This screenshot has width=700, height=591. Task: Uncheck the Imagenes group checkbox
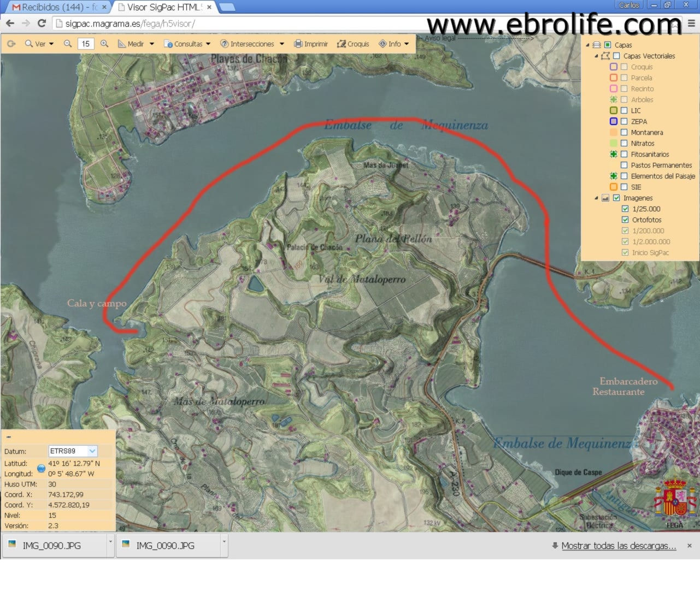616,198
